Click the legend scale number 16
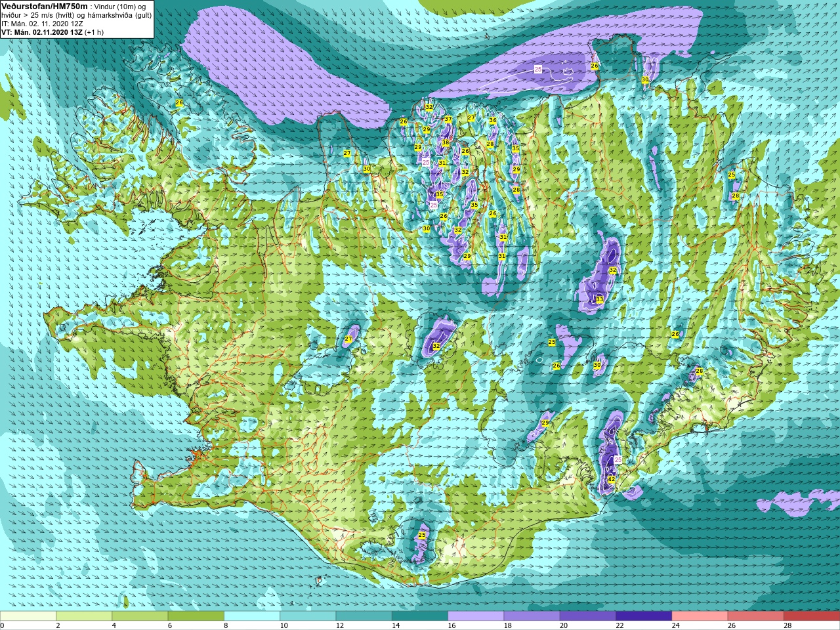This screenshot has height=630, width=840. tap(452, 625)
